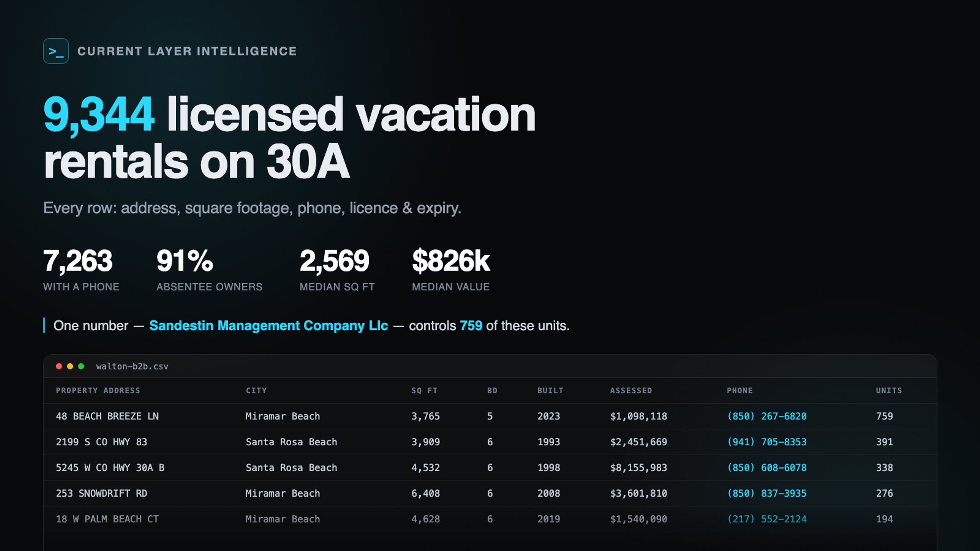Screen dimensions: 980x551
Task: Select address 5245 W CO HWY 30A B
Action: pyautogui.click(x=110, y=467)
